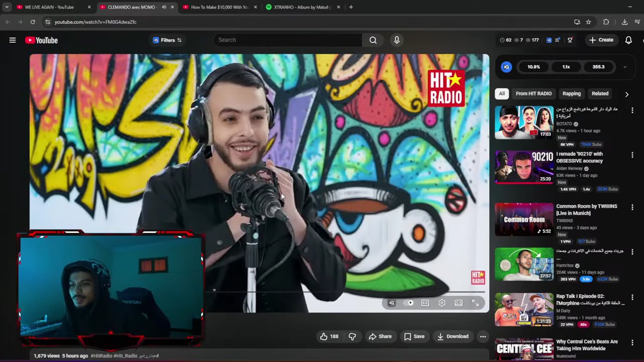
Task: Open the vidIQ trophy achievements icon
Action: 570,40
